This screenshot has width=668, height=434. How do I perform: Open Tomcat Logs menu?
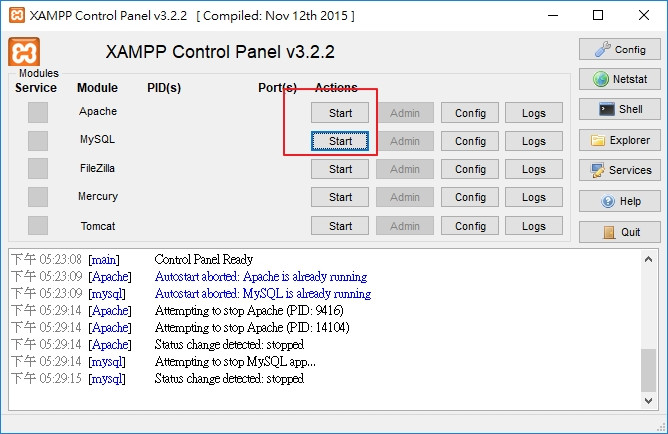click(534, 226)
